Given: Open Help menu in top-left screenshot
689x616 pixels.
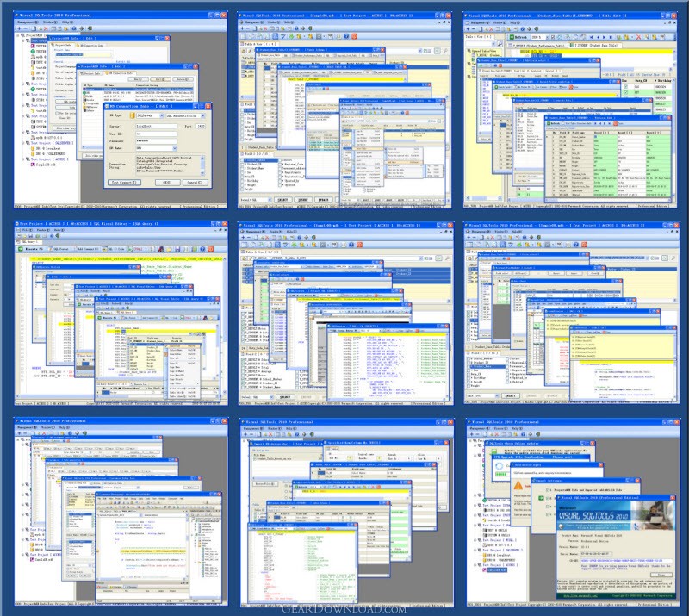Looking at the screenshot, I should click(67, 22).
